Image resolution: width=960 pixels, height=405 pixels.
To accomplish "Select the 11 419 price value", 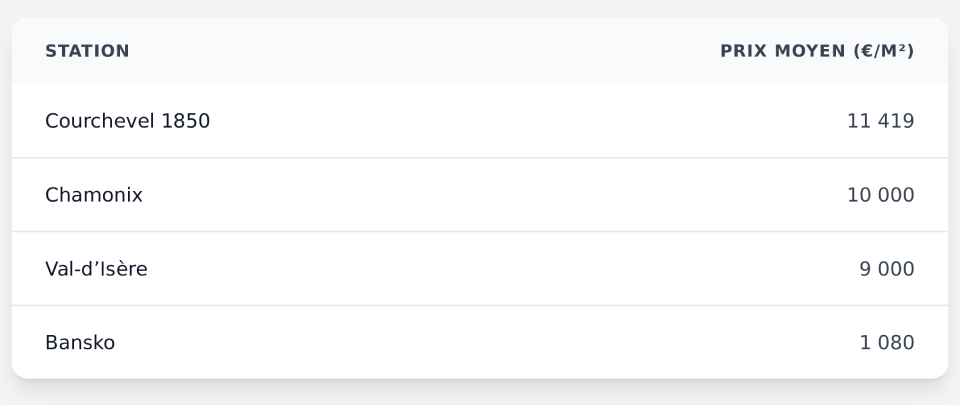I will tap(880, 121).
